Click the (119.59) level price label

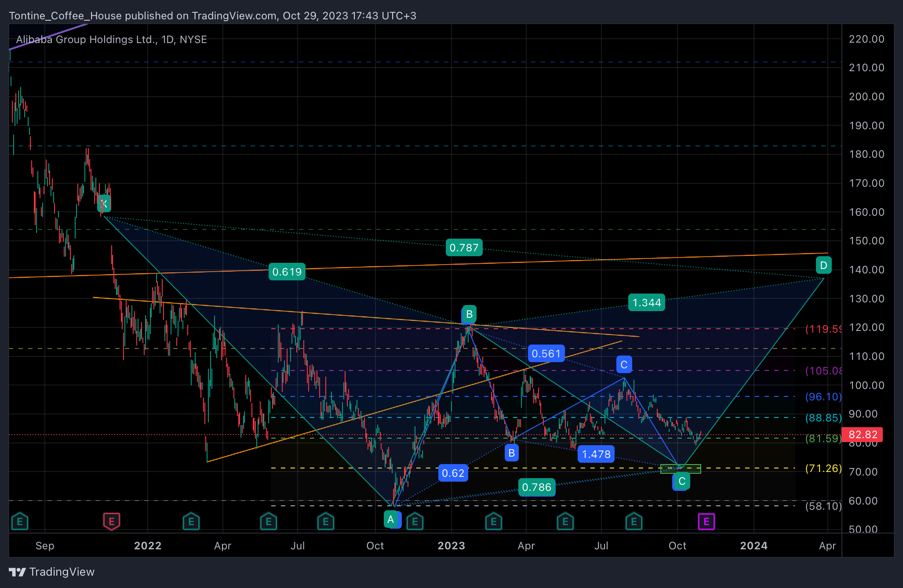pos(823,329)
